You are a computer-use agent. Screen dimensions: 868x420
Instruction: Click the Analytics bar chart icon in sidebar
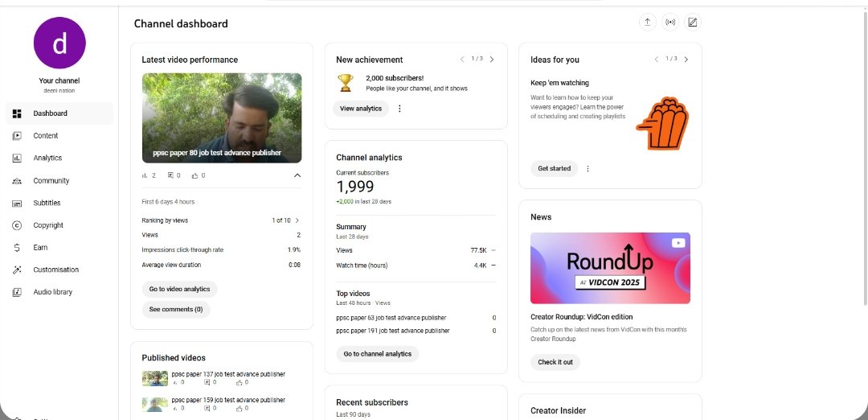17,158
